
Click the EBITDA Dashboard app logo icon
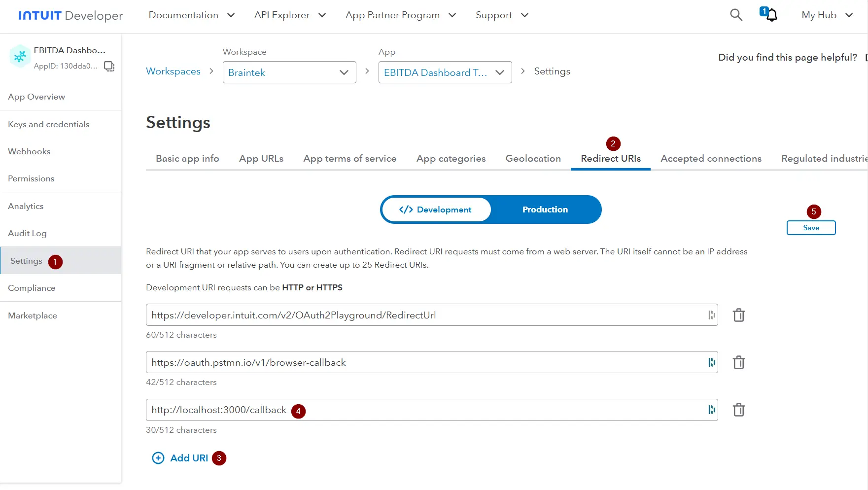point(20,57)
